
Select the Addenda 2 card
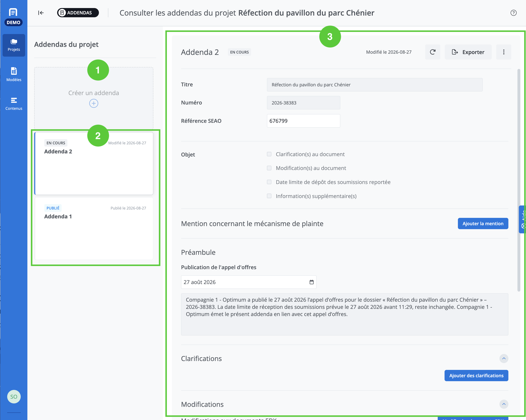94,163
